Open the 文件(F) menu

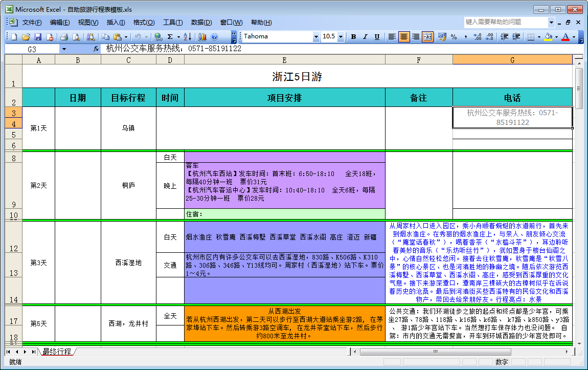point(32,23)
